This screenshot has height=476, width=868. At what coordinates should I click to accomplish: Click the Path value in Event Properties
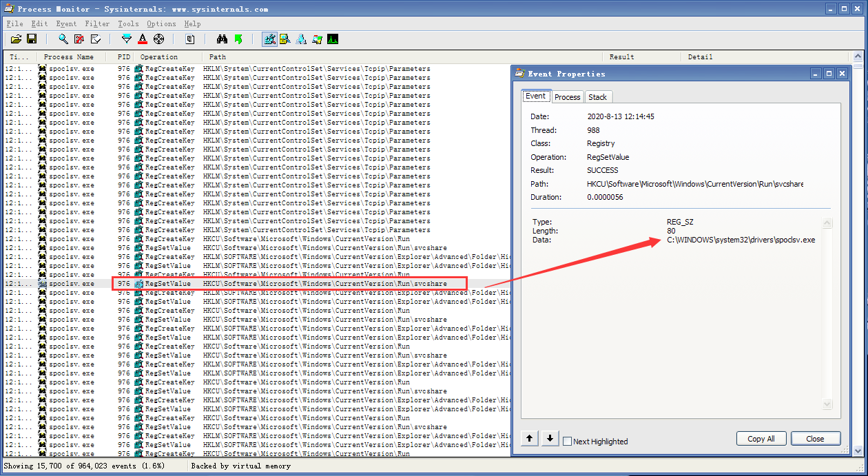695,184
